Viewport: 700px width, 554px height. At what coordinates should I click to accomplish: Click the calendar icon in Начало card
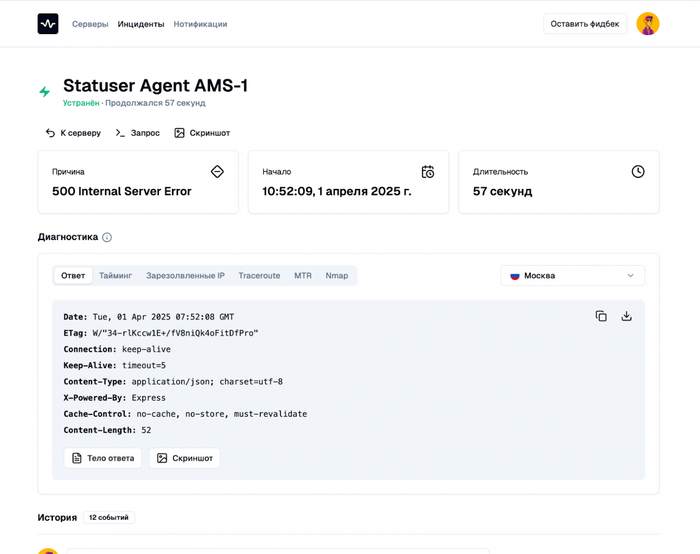pyautogui.click(x=428, y=172)
